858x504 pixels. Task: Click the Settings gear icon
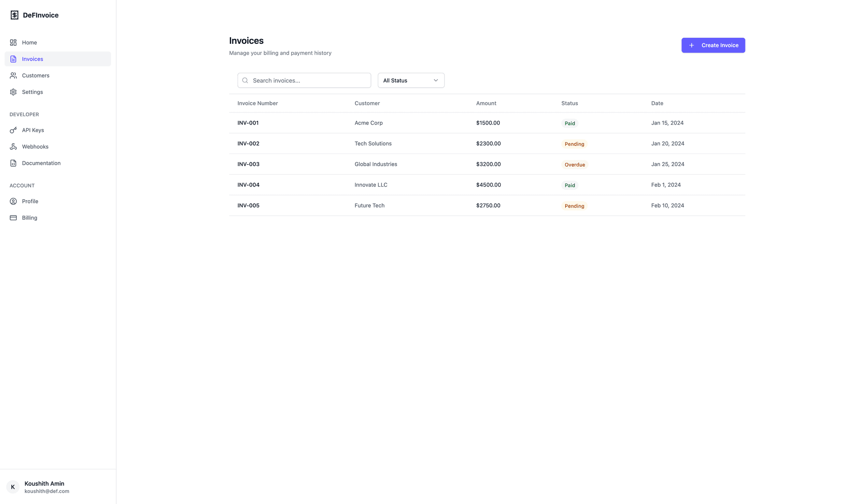[x=13, y=92]
